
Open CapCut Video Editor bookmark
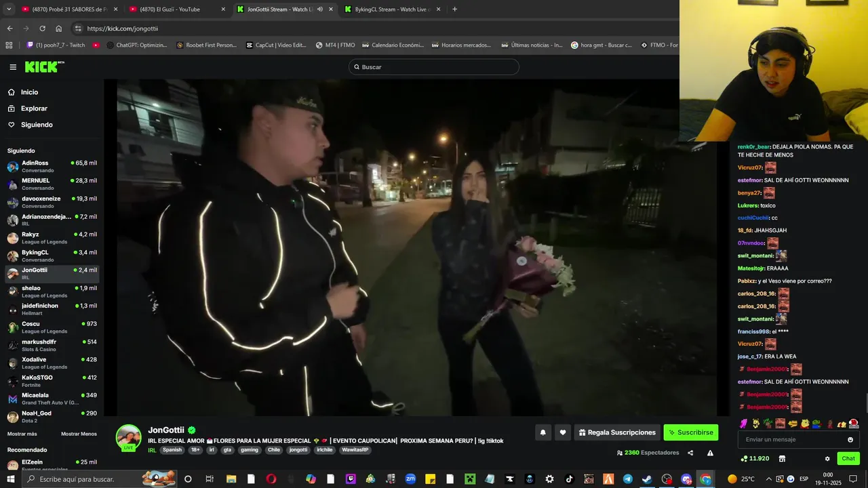click(x=277, y=45)
